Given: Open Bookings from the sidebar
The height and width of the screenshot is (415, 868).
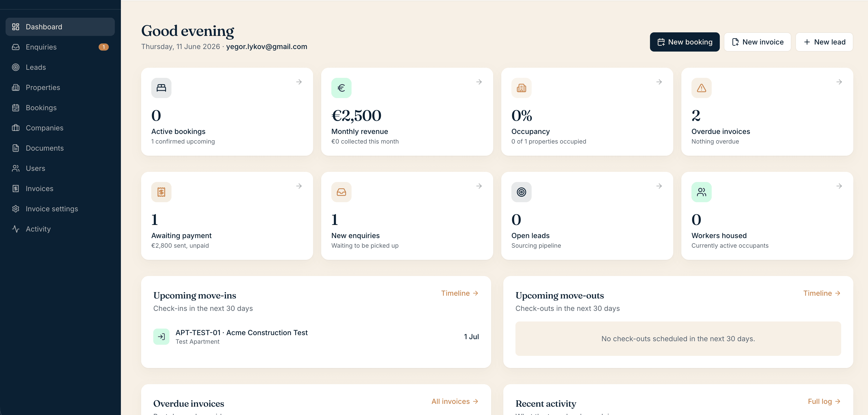Looking at the screenshot, I should pos(60,108).
